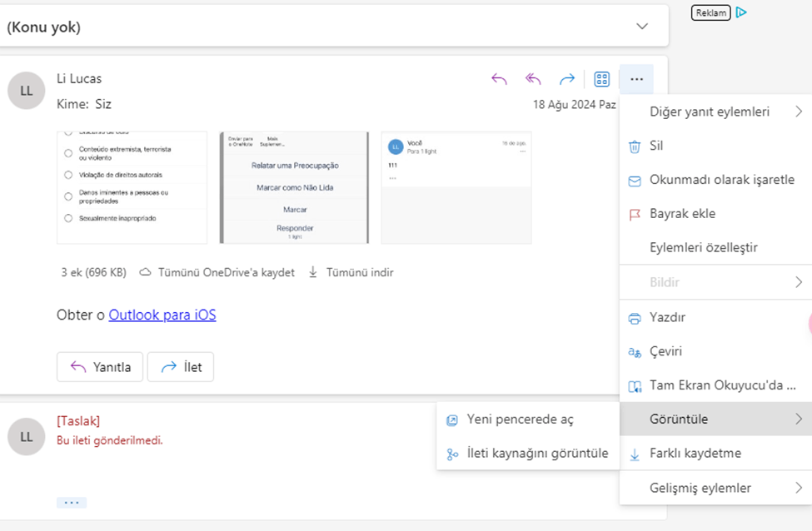Click the Yanıtla button

[100, 367]
